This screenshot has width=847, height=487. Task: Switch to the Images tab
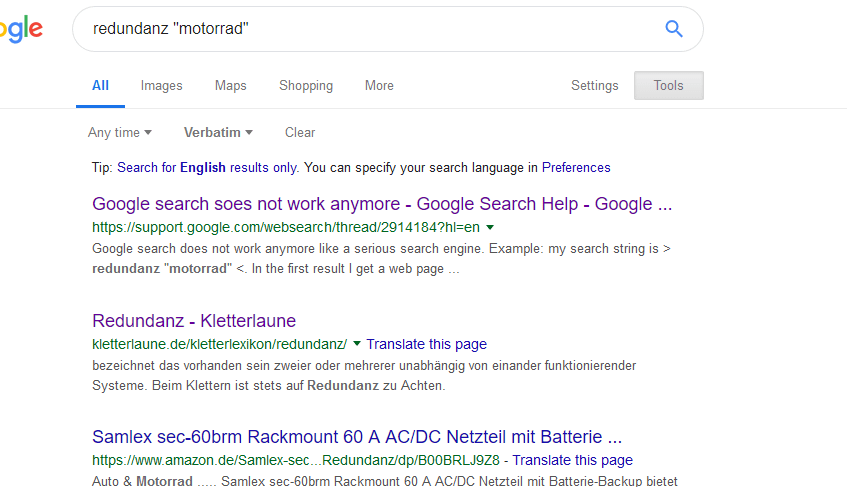point(161,86)
